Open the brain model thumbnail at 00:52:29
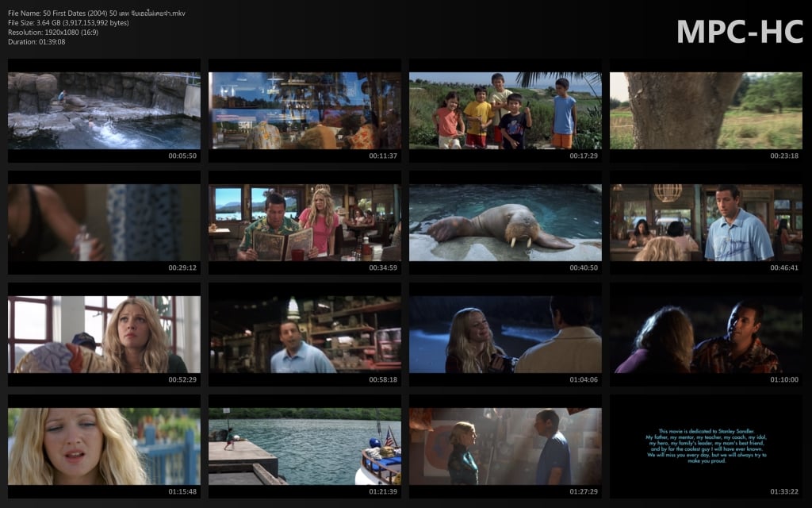 click(104, 334)
